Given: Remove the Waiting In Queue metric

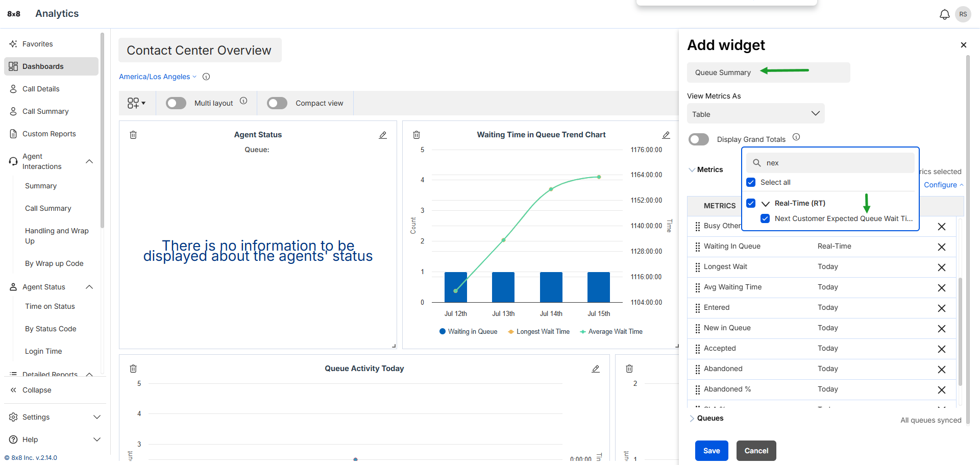Looking at the screenshot, I should [x=942, y=247].
